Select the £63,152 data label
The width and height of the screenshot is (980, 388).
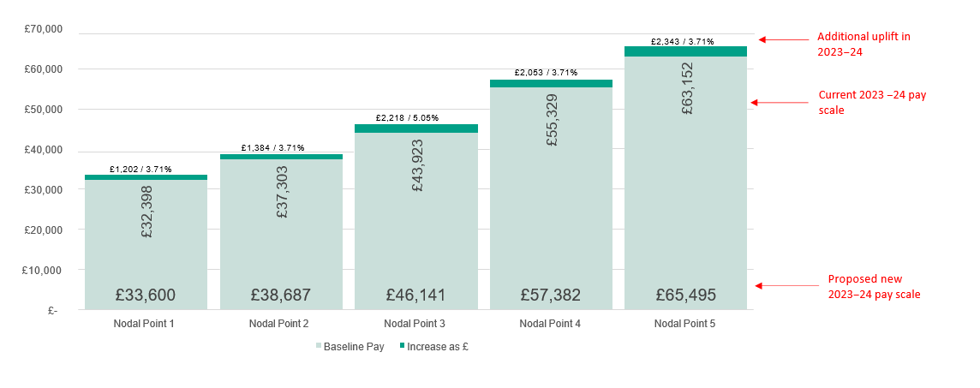coord(687,88)
